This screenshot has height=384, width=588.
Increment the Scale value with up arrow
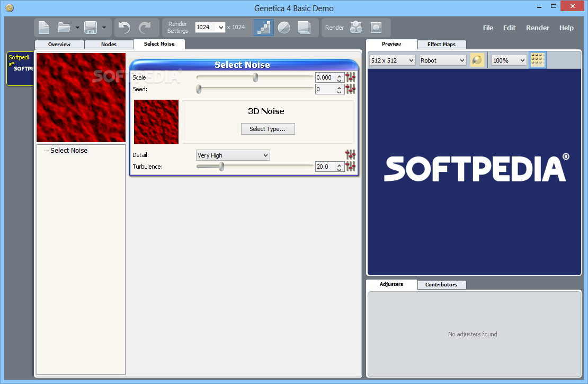tap(340, 75)
